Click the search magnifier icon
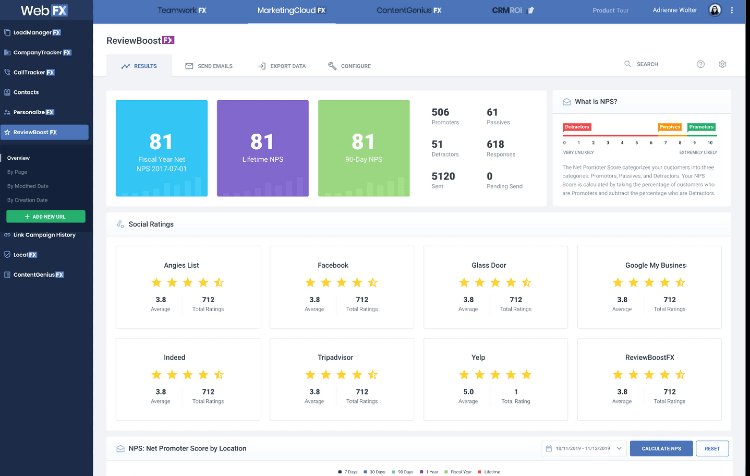 tap(629, 64)
